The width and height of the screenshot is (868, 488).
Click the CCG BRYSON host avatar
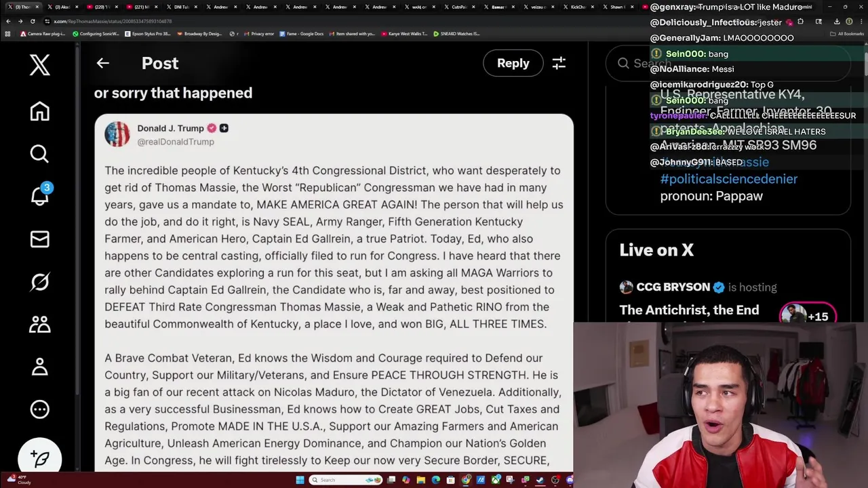pos(626,287)
